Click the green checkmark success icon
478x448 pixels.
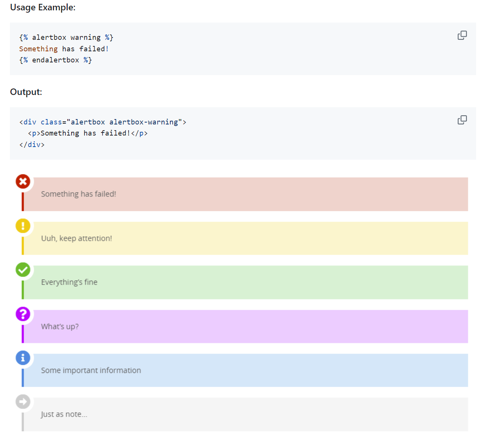pos(23,270)
